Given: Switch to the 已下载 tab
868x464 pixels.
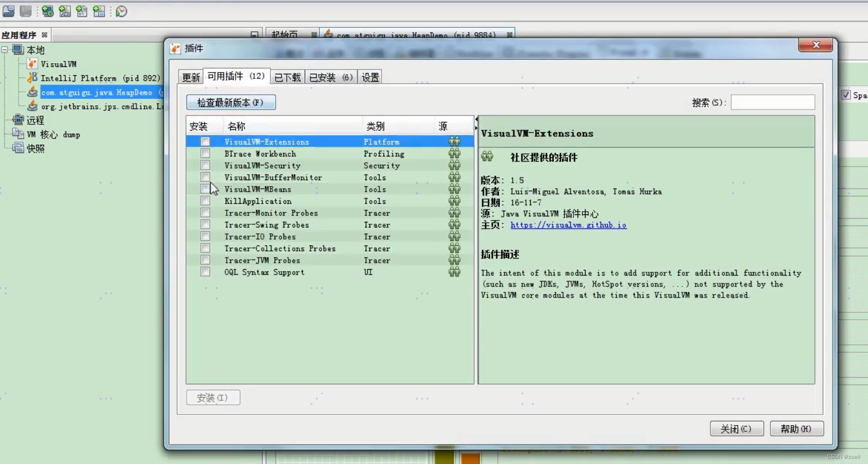Looking at the screenshot, I should 287,77.
